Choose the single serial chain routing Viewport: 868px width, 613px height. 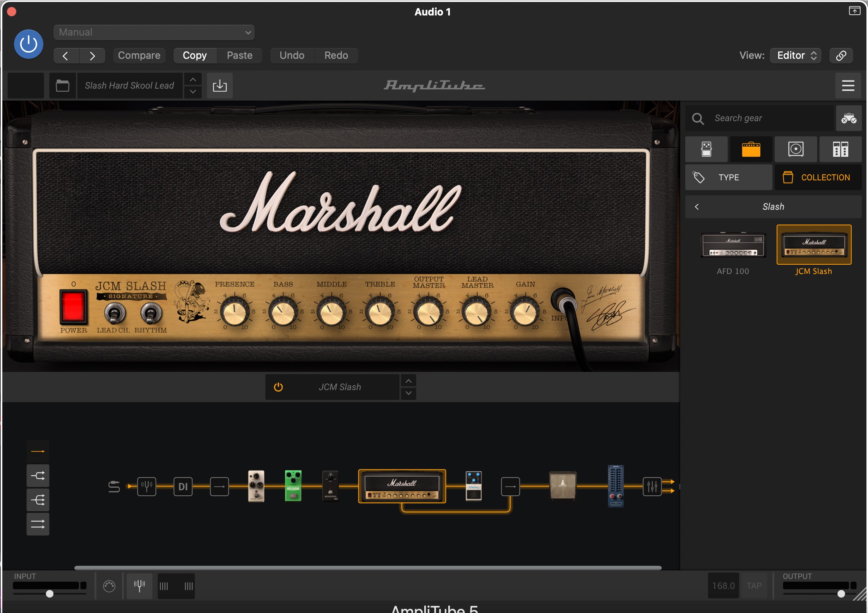(38, 451)
